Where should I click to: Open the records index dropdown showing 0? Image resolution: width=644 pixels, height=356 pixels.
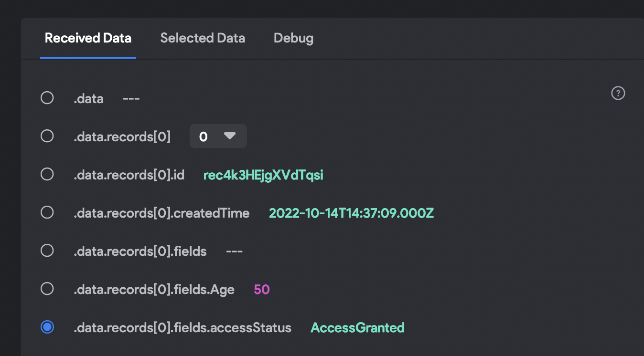(218, 136)
